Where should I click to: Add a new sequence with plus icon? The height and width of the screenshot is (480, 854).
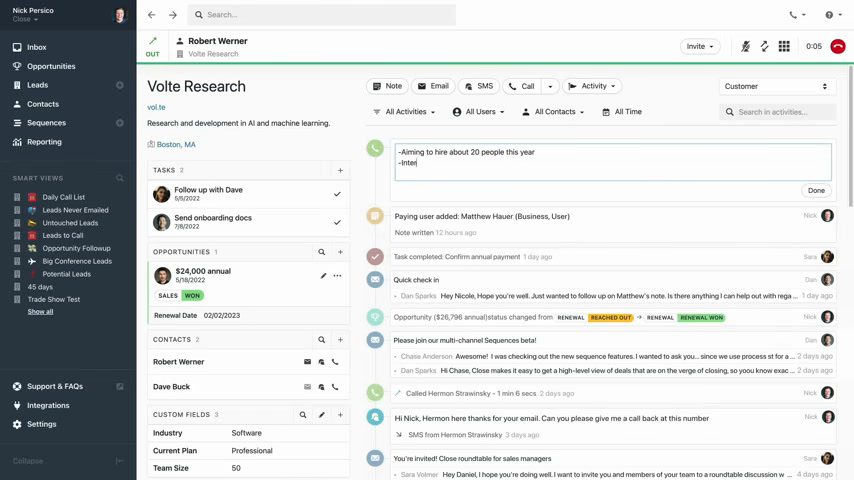click(x=120, y=123)
